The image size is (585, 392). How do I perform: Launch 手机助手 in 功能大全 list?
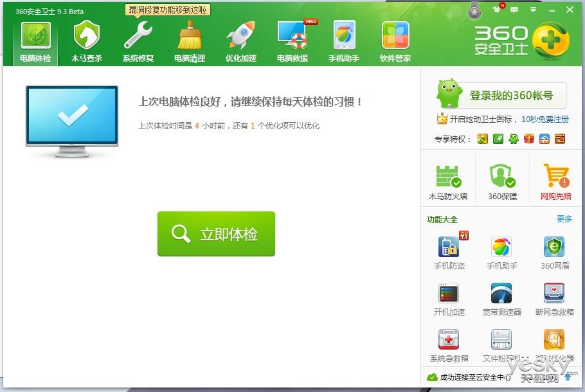(502, 252)
